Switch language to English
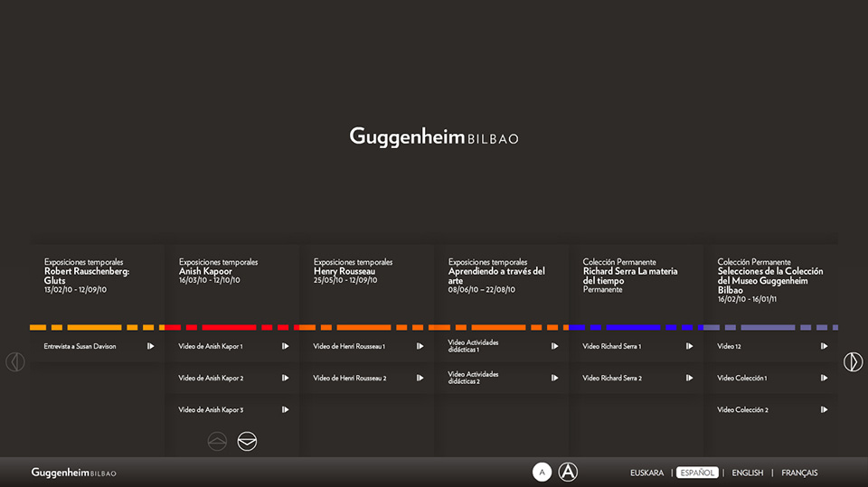Viewport: 868px width, 487px height. coord(748,473)
